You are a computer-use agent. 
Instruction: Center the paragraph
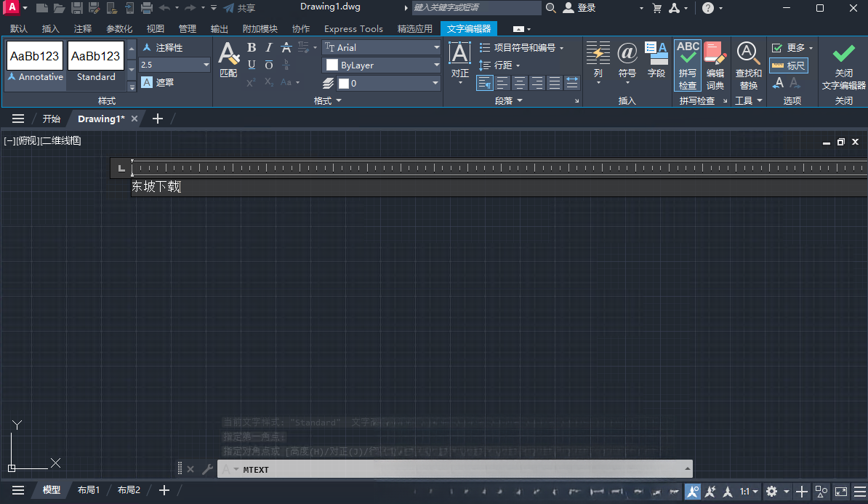point(520,83)
